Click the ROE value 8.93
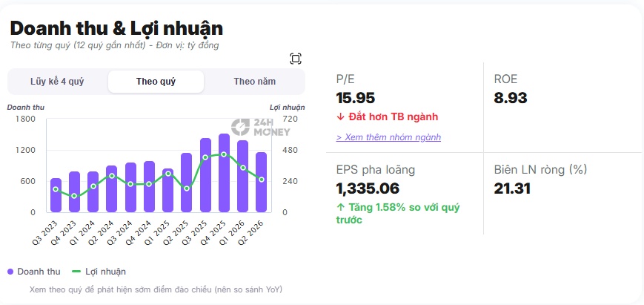Viewport: 644px width, 305px height. point(511,98)
